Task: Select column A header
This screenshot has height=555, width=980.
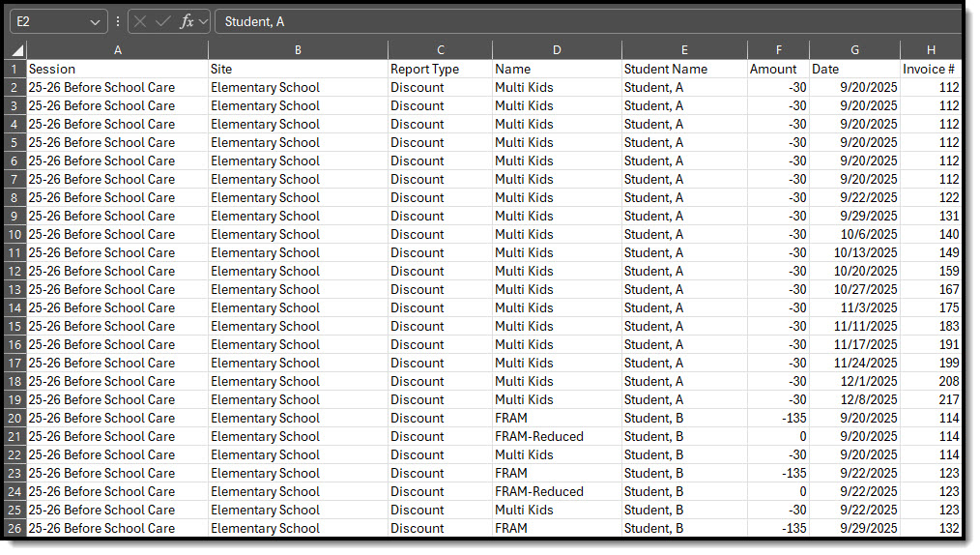Action: (118, 50)
